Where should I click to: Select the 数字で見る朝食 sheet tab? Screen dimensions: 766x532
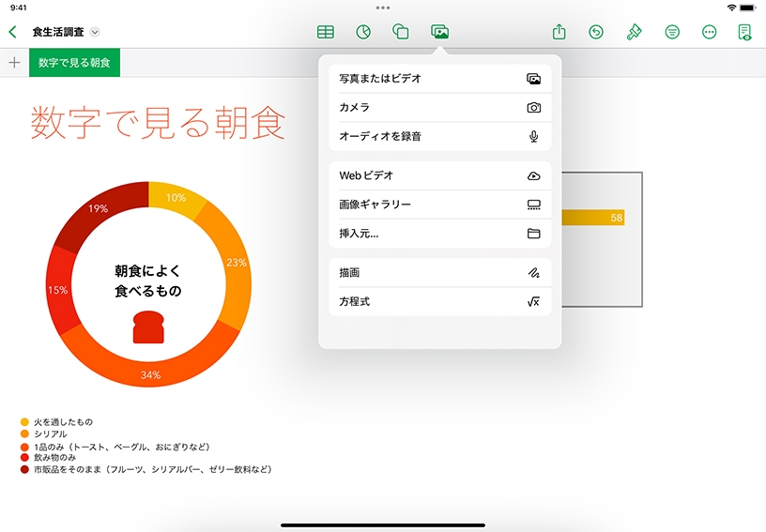coord(74,63)
